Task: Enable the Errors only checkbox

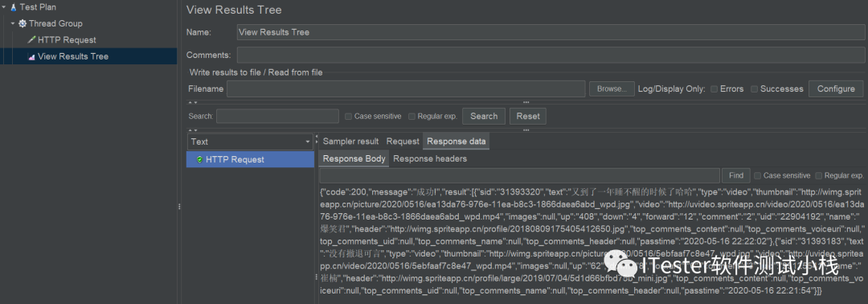Action: tap(714, 89)
